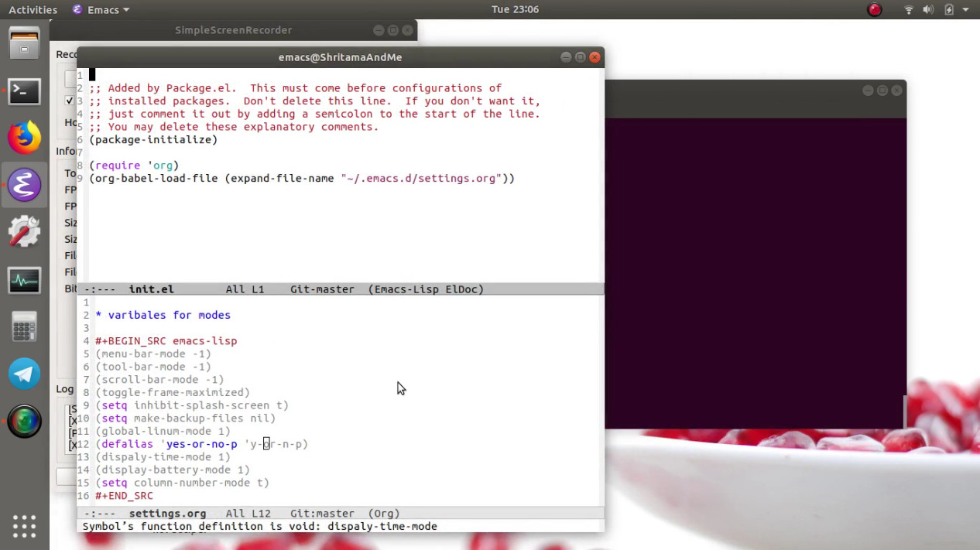Open the Wi-Fi status icon
Image resolution: width=980 pixels, height=550 pixels.
tap(909, 9)
